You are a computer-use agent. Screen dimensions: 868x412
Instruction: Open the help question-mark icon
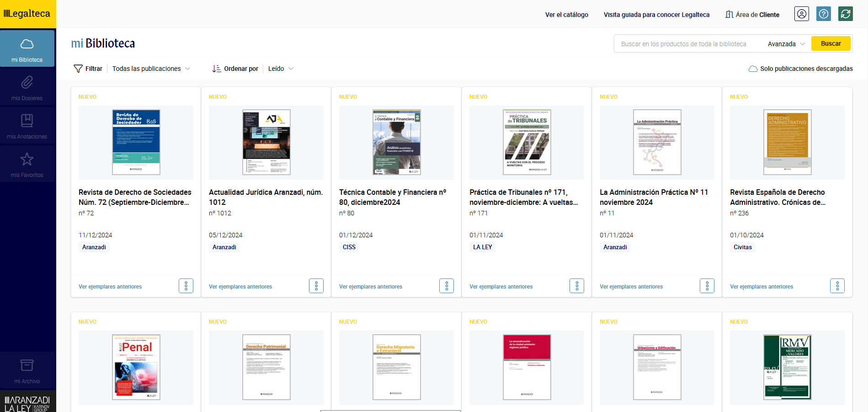(x=824, y=14)
